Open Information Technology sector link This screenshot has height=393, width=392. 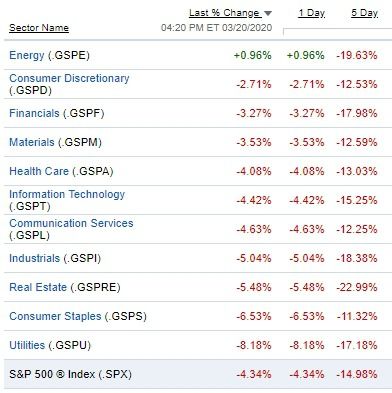click(67, 194)
